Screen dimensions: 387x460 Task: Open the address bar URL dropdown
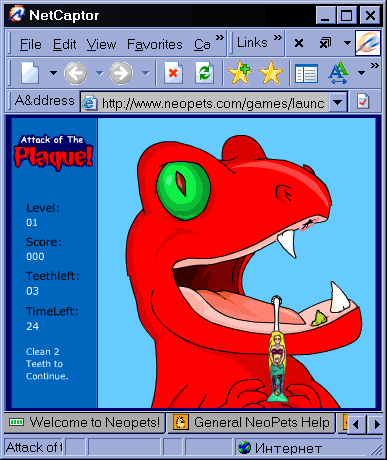(x=338, y=102)
